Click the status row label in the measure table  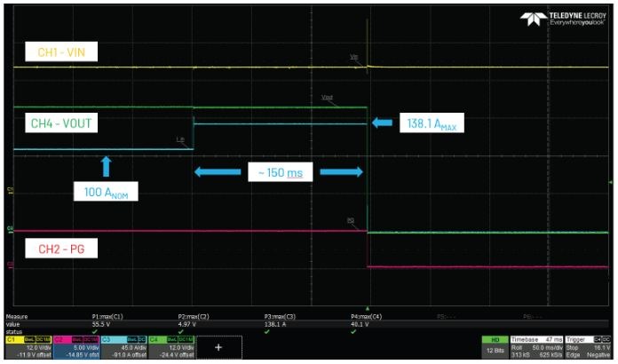(x=14, y=332)
